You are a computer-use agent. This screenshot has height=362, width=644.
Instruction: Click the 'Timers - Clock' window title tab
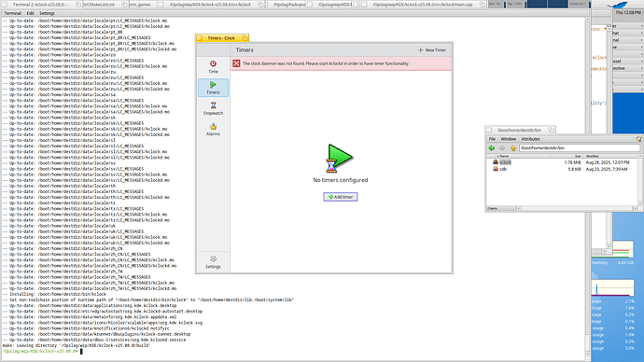click(x=222, y=37)
